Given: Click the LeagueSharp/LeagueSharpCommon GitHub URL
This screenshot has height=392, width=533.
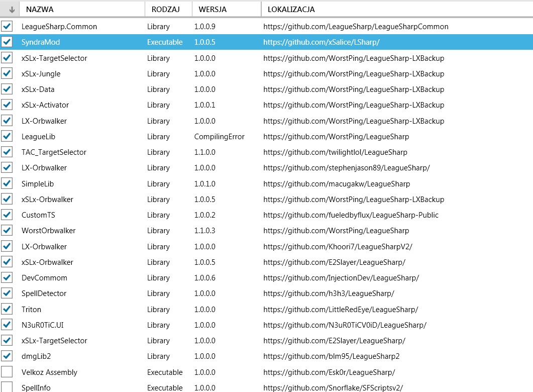Looking at the screenshot, I should [356, 27].
